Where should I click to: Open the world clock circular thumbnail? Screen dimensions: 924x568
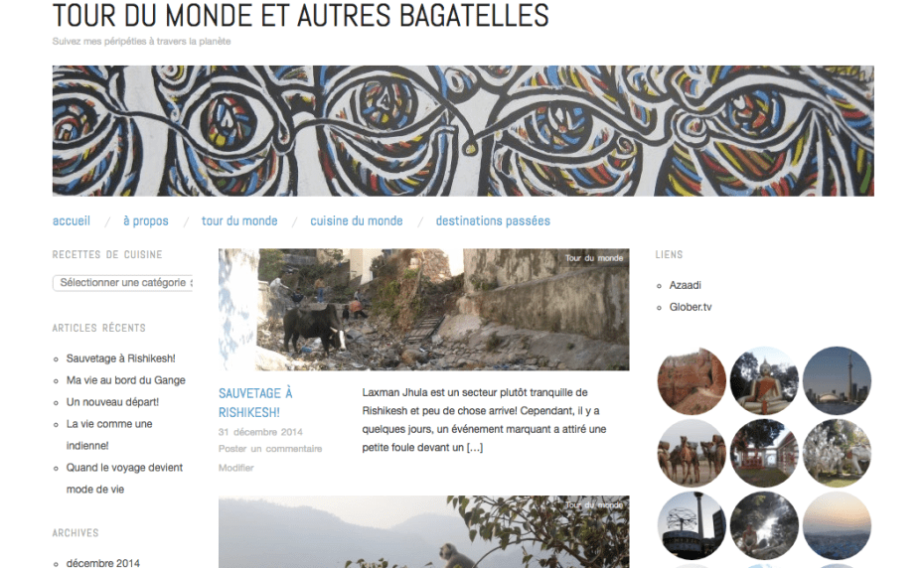coord(692,525)
